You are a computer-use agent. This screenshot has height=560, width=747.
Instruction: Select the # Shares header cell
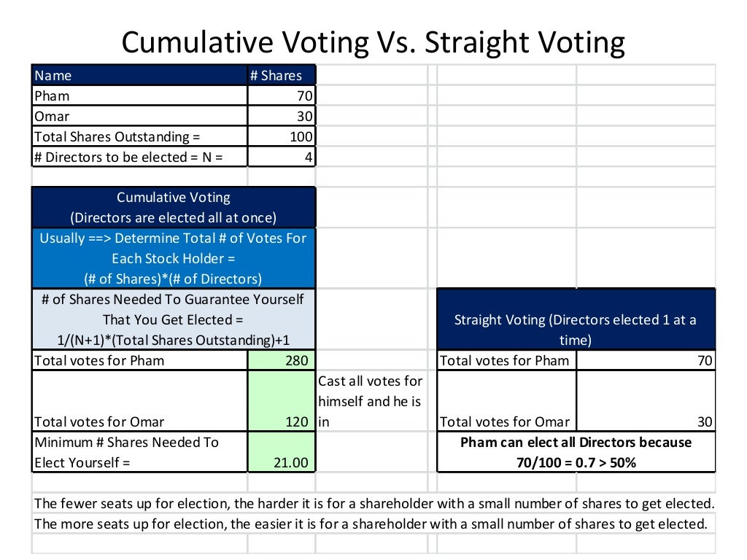[x=281, y=75]
